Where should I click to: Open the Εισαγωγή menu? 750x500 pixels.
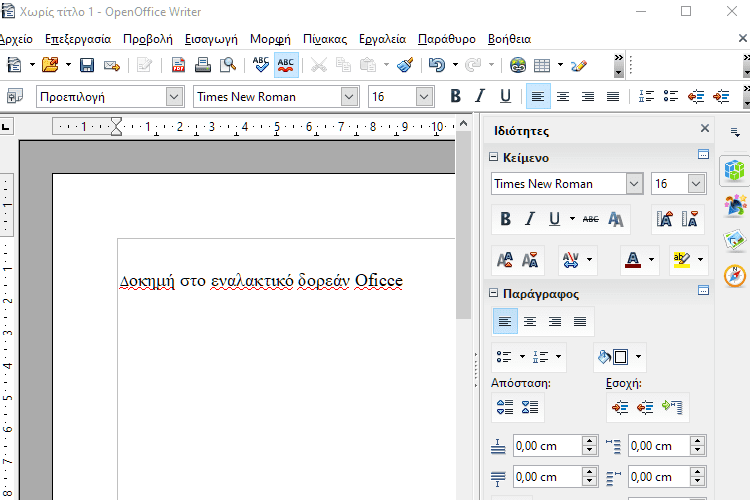pyautogui.click(x=211, y=39)
